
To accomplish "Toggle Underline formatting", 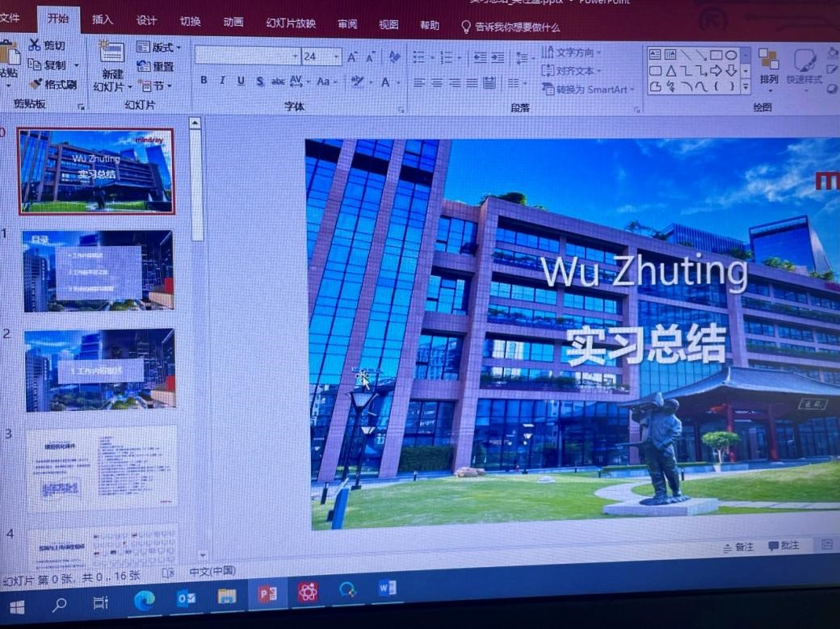I will coord(241,81).
